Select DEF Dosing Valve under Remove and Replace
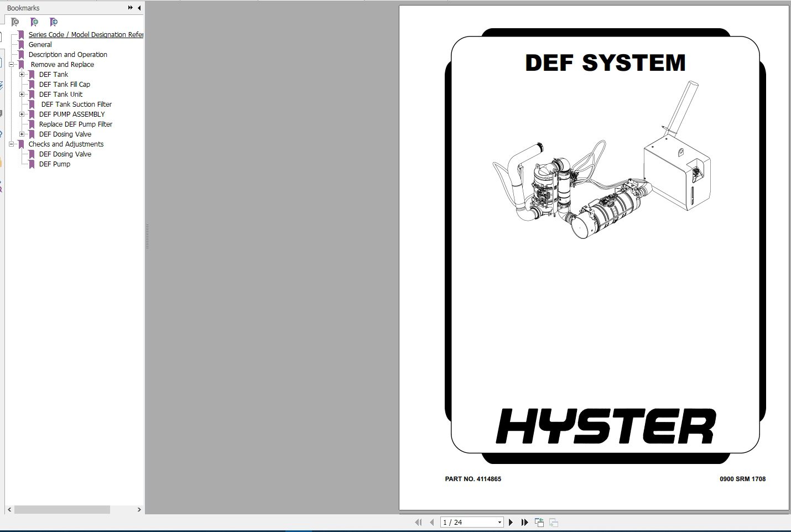The width and height of the screenshot is (791, 532). coord(65,134)
